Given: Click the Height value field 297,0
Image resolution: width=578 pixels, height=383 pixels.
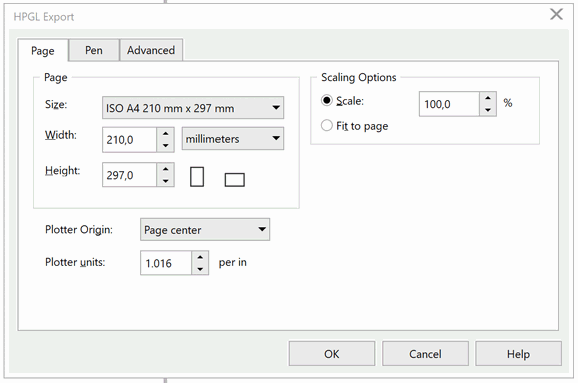Looking at the screenshot, I should pyautogui.click(x=129, y=175).
